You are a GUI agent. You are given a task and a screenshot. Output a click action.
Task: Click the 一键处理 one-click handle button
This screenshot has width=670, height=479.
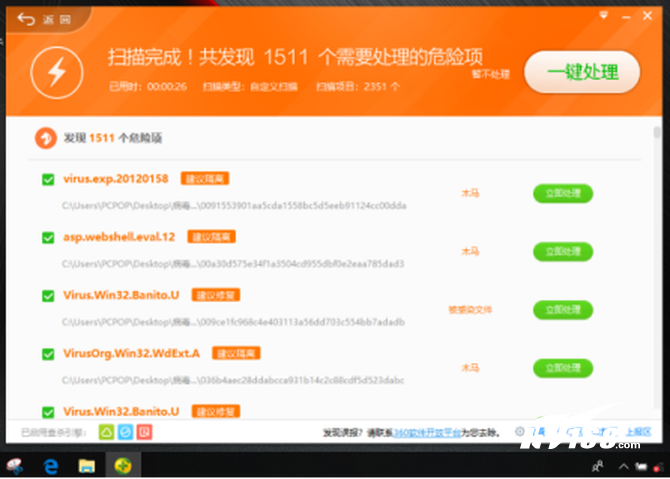click(x=581, y=72)
